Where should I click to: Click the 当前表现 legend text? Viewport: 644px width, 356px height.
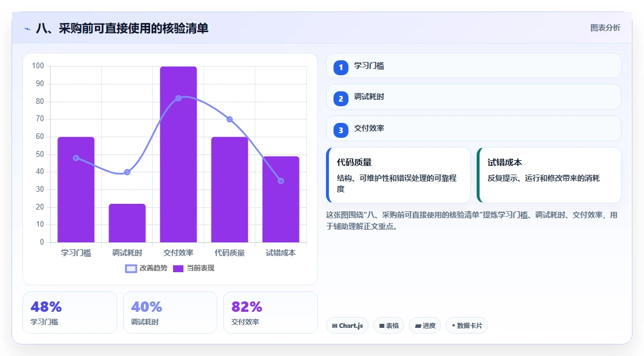click(x=201, y=268)
